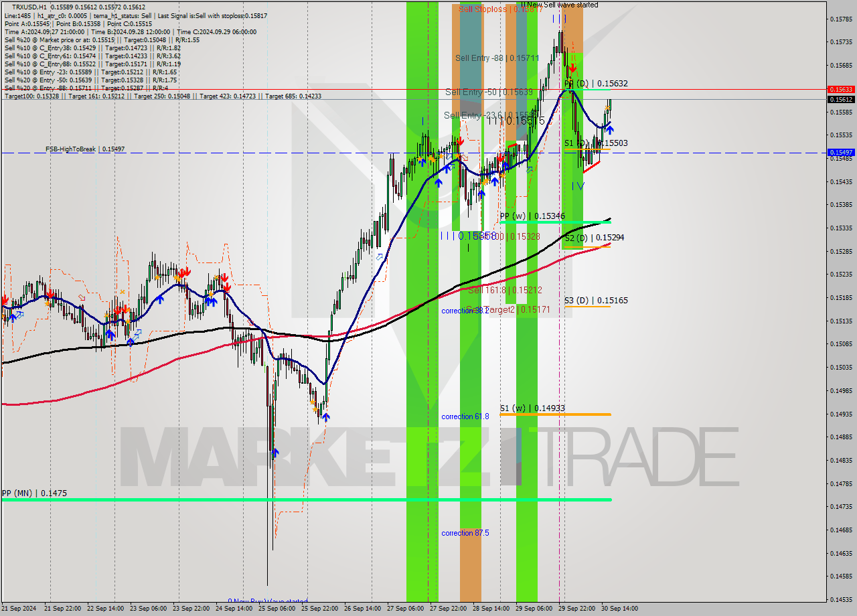857x616 pixels.
Task: Select the S1 (w) 0.14933 support label
Action: 532,408
